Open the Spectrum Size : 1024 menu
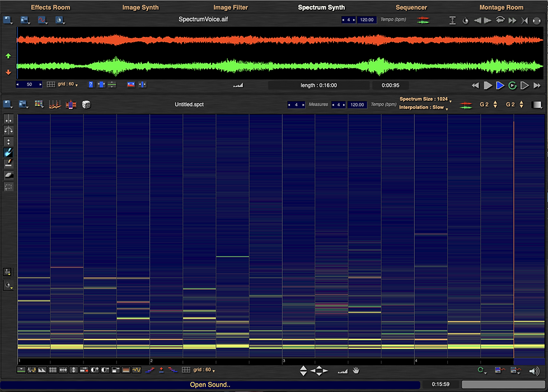The image size is (548, 392). [425, 99]
